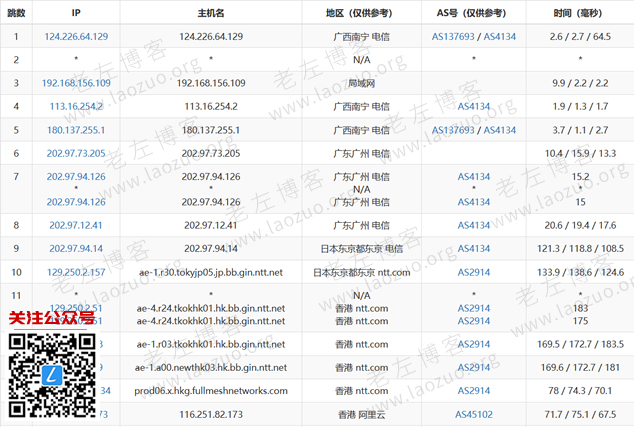
Task: Click region text 局域网
Action: pyautogui.click(x=361, y=83)
